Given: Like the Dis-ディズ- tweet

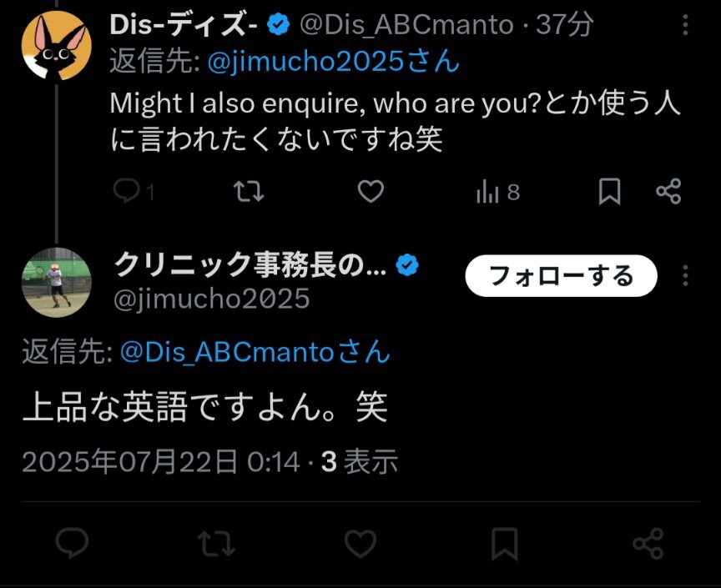Looking at the screenshot, I should click(371, 191).
